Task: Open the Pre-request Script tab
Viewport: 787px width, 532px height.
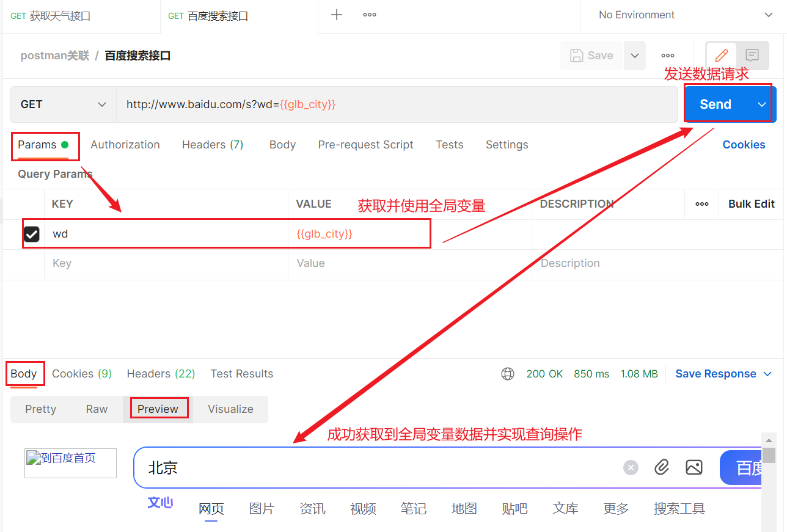Action: (365, 145)
